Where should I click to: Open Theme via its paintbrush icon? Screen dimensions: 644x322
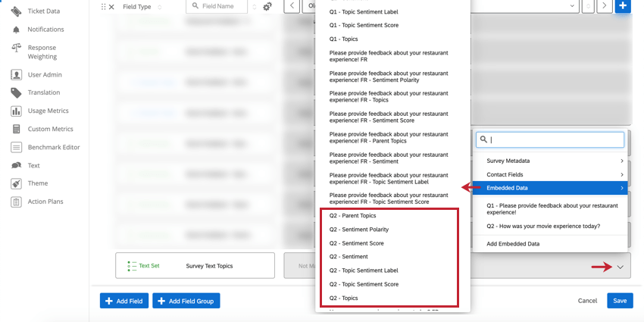[16, 183]
